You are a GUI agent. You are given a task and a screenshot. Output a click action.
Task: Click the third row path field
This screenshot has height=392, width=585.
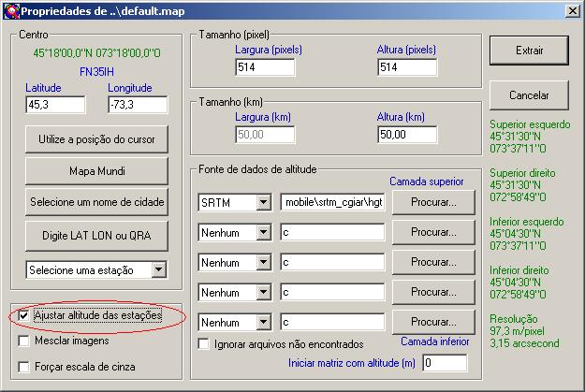pos(332,262)
